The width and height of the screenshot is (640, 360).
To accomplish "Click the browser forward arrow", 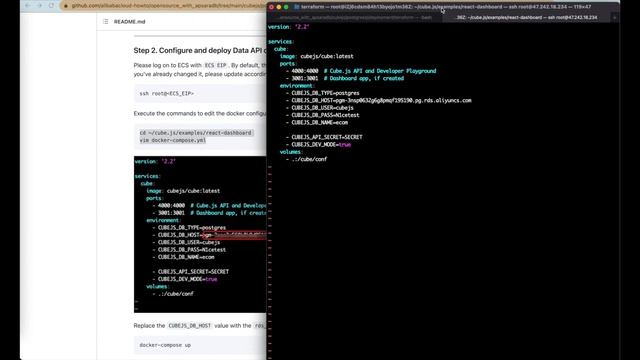I will click(x=40, y=6).
